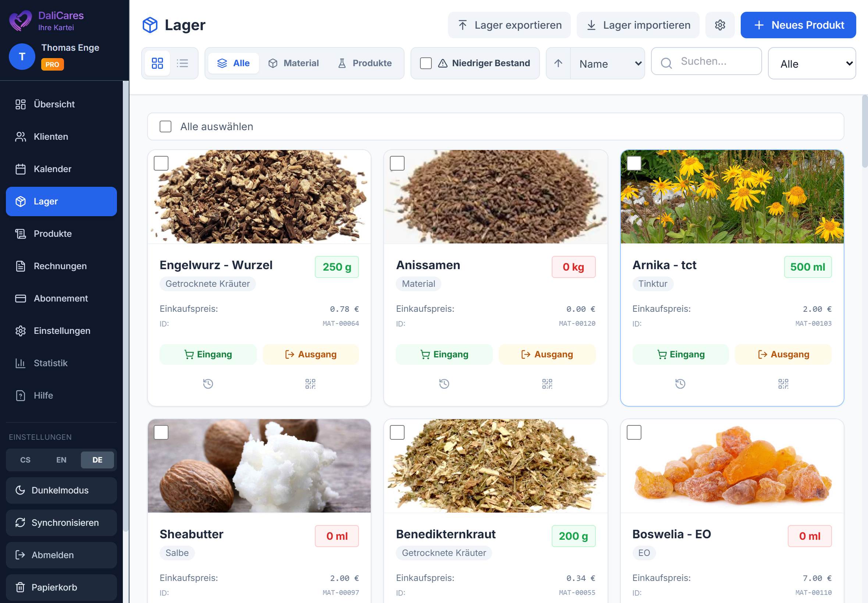Click the Neues Produkt button
Viewport: 868px width, 603px height.
pos(798,25)
